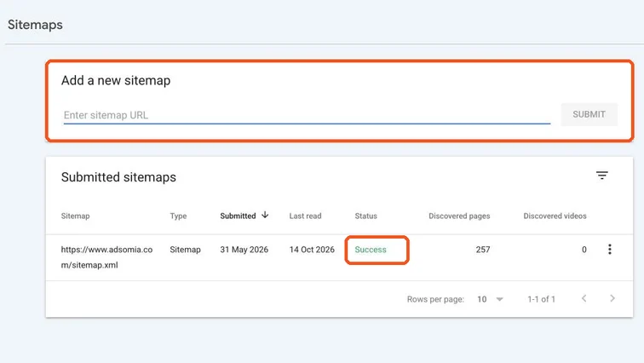
Task: Click the Discovered videos column header
Action: tap(555, 216)
